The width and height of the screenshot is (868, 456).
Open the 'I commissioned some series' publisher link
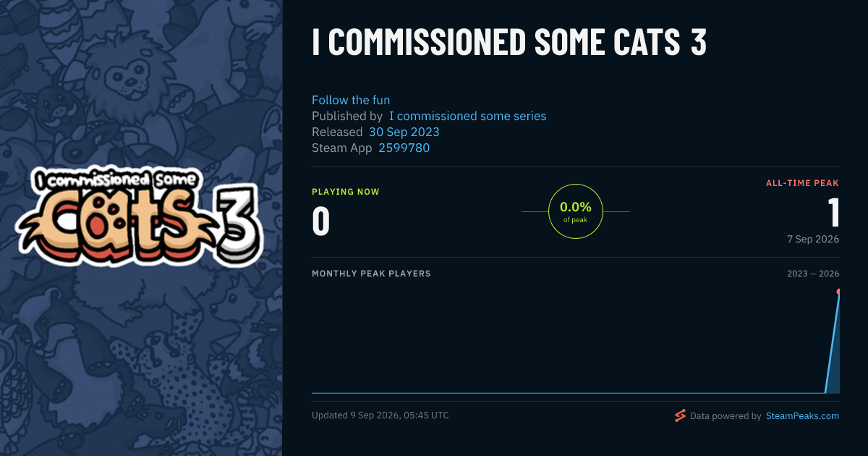pyautogui.click(x=467, y=116)
